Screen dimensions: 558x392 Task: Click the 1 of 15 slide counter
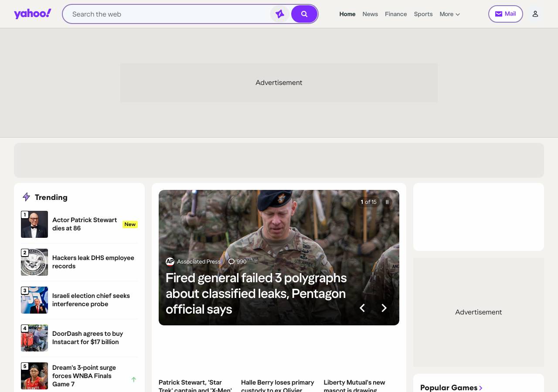tap(368, 202)
